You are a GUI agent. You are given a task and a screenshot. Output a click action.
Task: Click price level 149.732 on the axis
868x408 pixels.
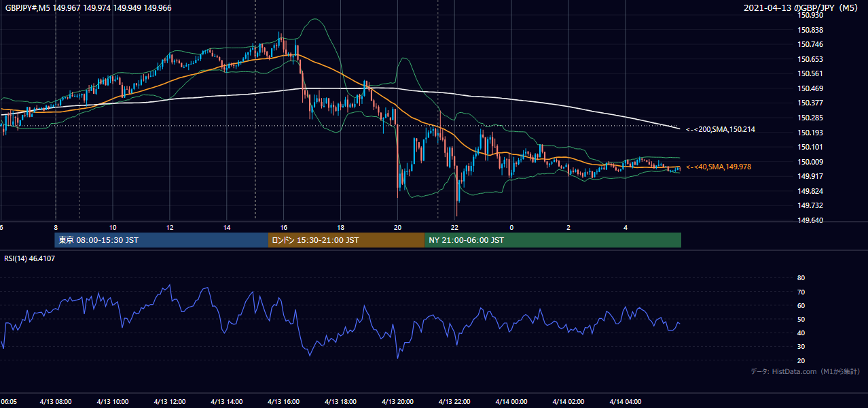click(810, 205)
